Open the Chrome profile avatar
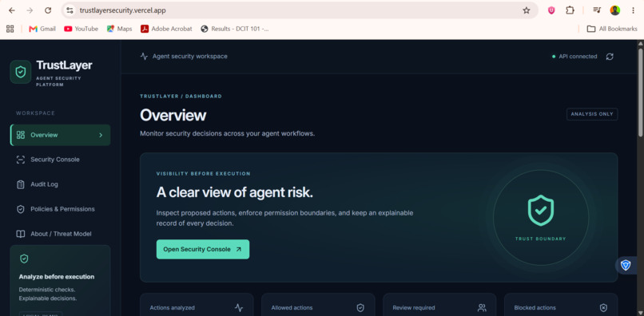Image resolution: width=644 pixels, height=316 pixels. click(x=615, y=10)
